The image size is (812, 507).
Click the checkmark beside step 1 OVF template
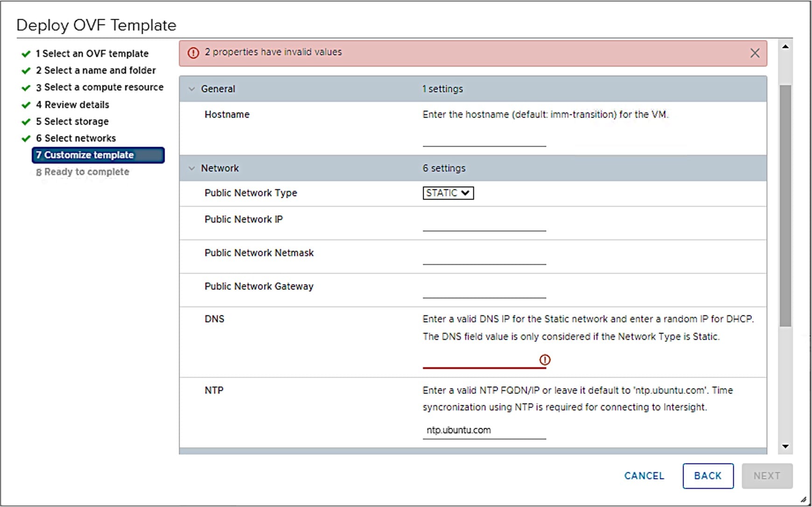tap(25, 54)
